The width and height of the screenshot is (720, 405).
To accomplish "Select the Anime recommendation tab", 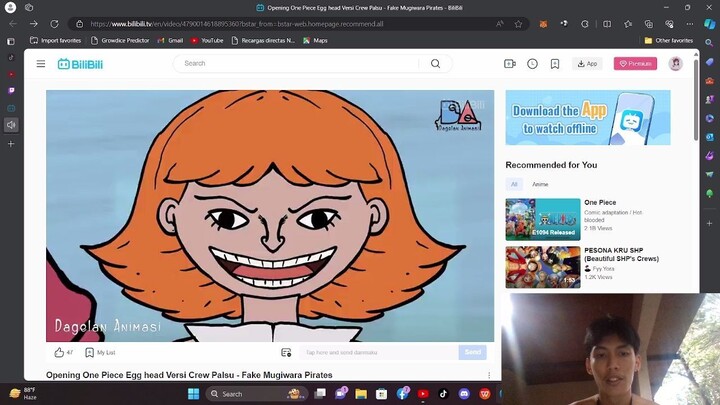I will click(540, 184).
